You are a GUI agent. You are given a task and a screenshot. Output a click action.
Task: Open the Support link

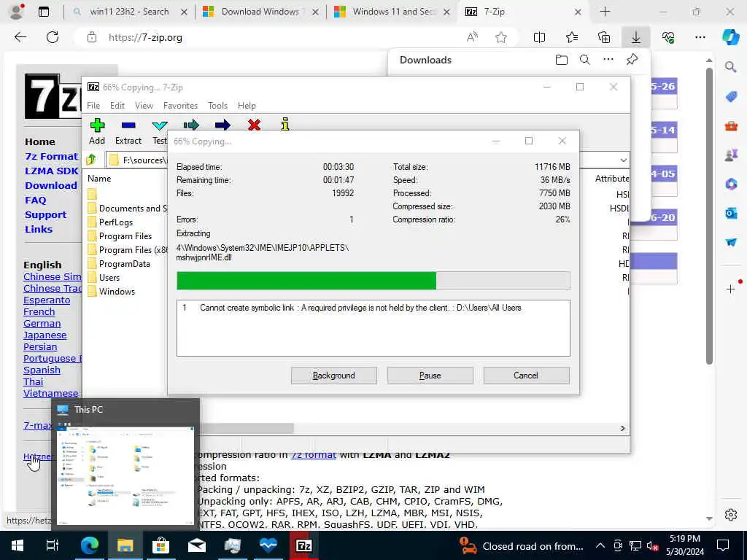coord(46,215)
